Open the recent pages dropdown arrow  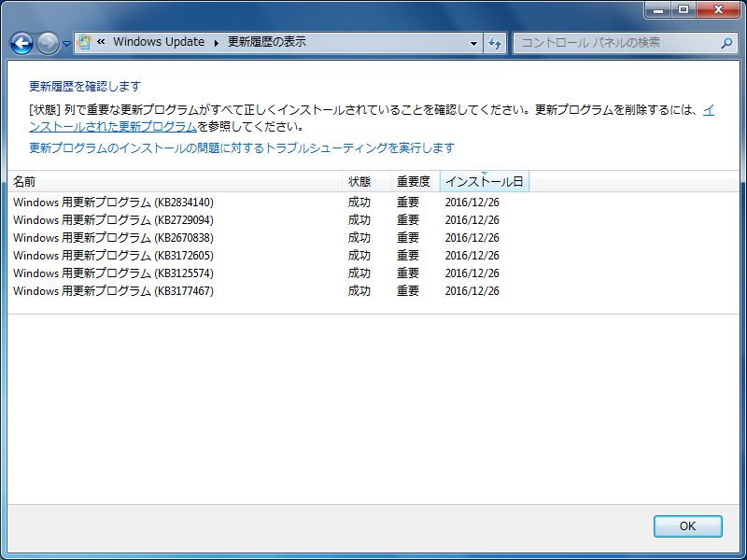point(66,44)
